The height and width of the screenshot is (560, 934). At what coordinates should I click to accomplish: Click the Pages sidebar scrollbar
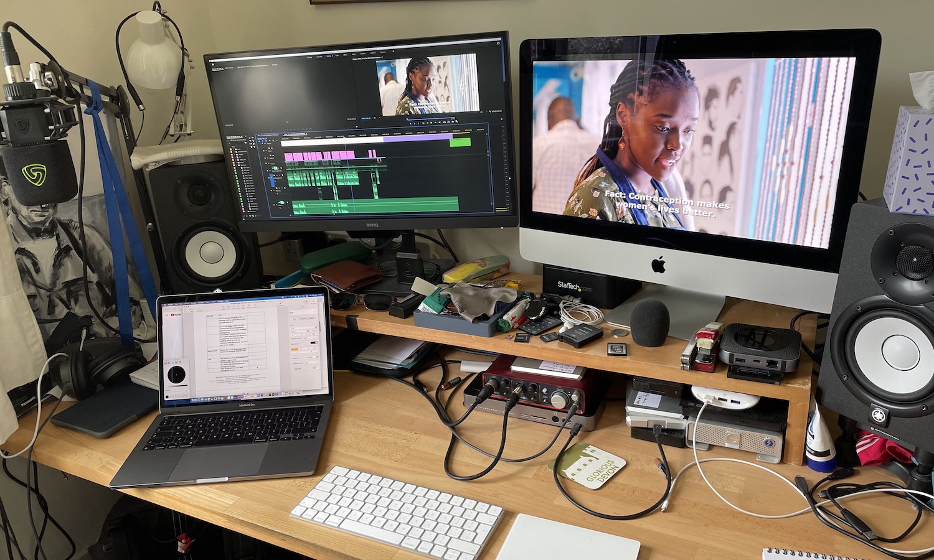point(320,326)
